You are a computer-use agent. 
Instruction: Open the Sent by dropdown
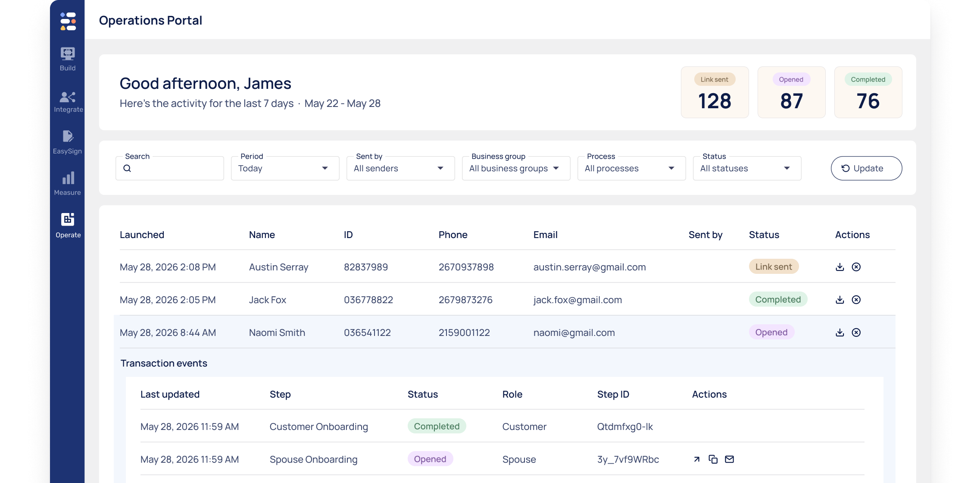[x=401, y=168]
